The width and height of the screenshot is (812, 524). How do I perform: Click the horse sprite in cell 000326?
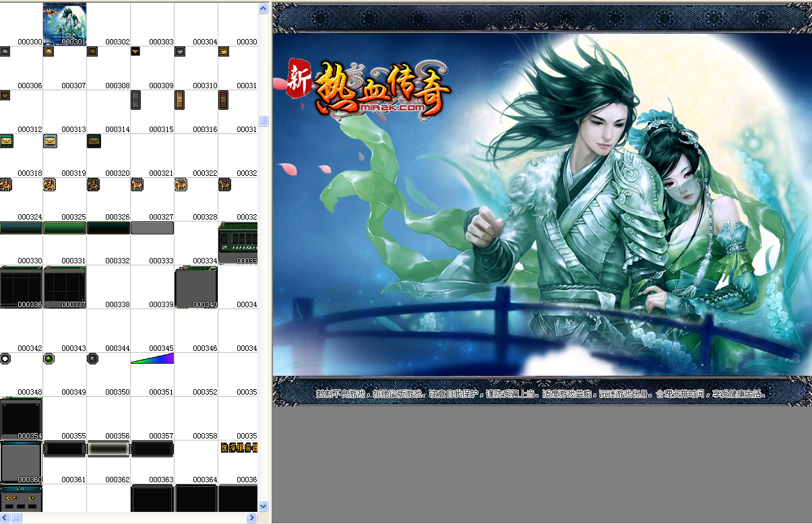[x=93, y=184]
